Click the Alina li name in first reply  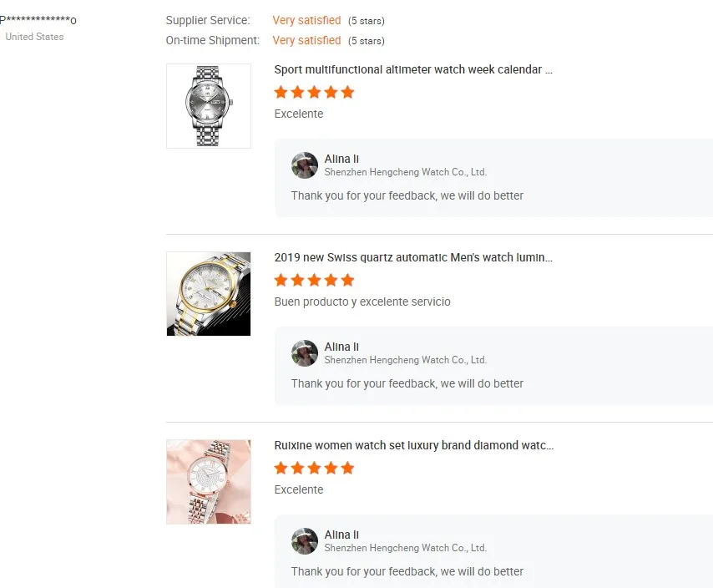tap(341, 159)
